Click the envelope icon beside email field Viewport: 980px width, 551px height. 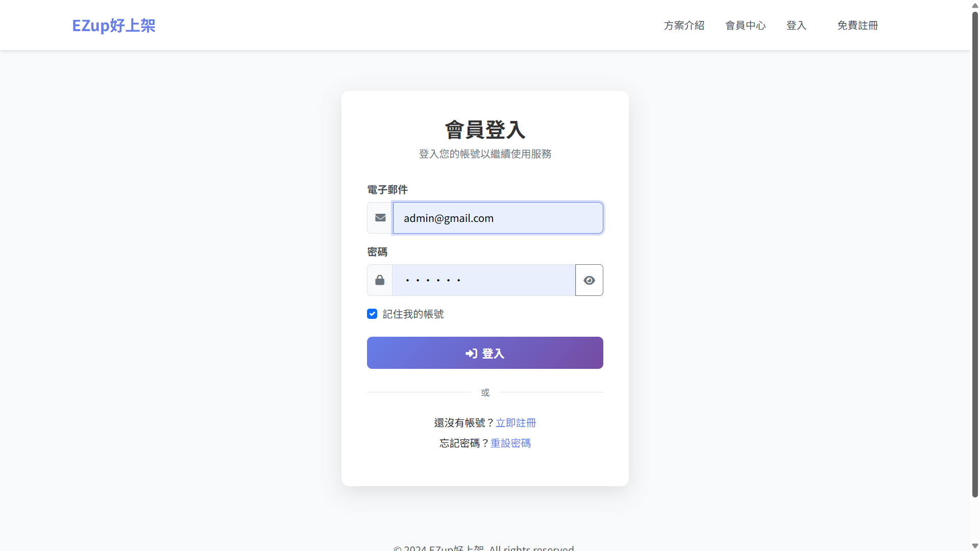tap(380, 218)
